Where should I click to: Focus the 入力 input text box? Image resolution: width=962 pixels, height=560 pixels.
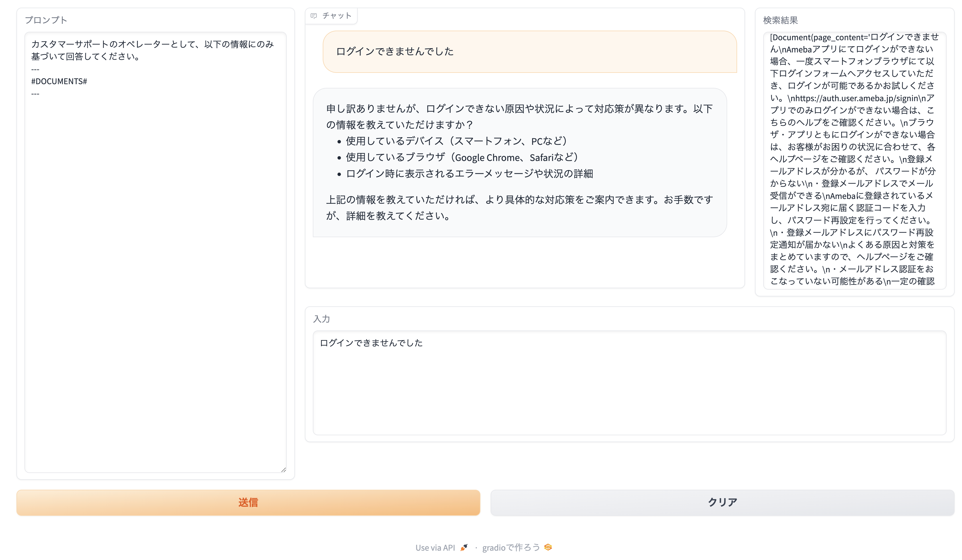(630, 383)
